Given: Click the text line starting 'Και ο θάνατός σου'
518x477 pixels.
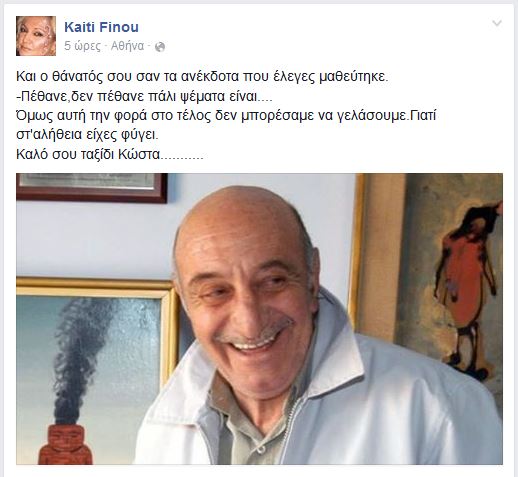Looking at the screenshot, I should click(x=202, y=77).
